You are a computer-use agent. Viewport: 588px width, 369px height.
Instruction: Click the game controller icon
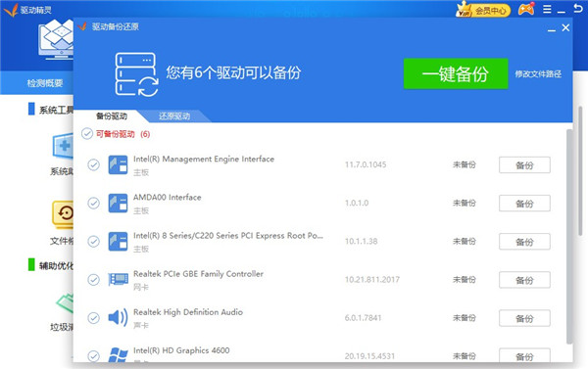pyautogui.click(x=526, y=10)
